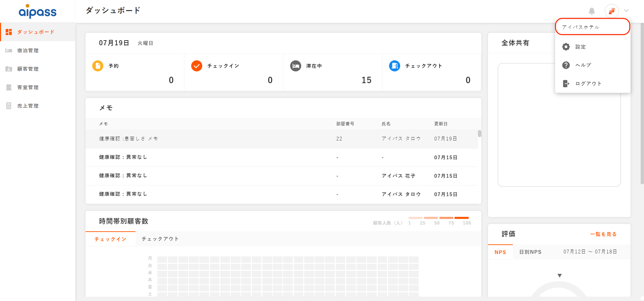This screenshot has width=644, height=301.
Task: Click the NPS gauge pointer triangle
Action: coord(559,276)
